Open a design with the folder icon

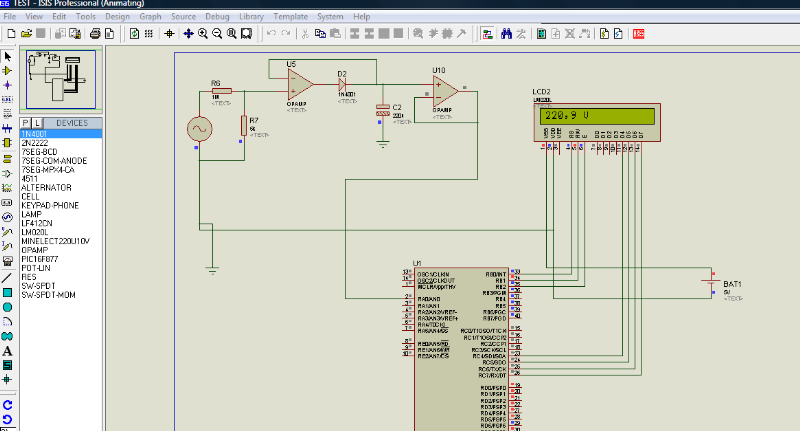26,33
